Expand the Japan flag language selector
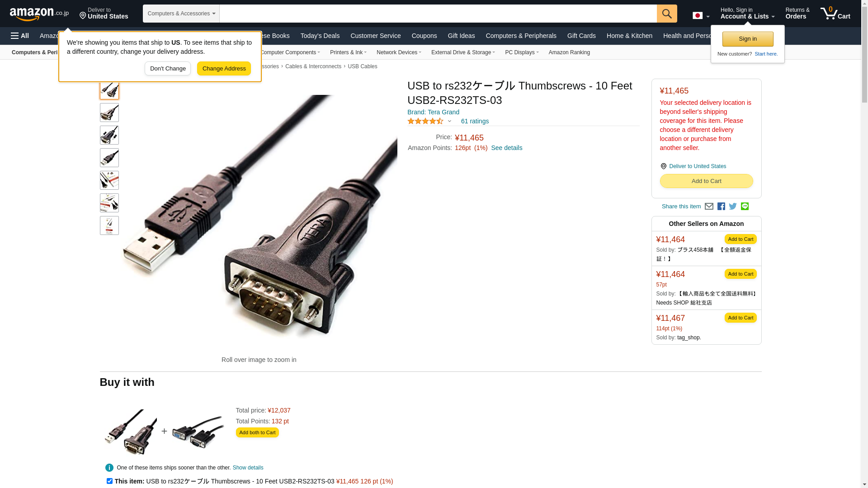The height and width of the screenshot is (488, 868). (701, 16)
